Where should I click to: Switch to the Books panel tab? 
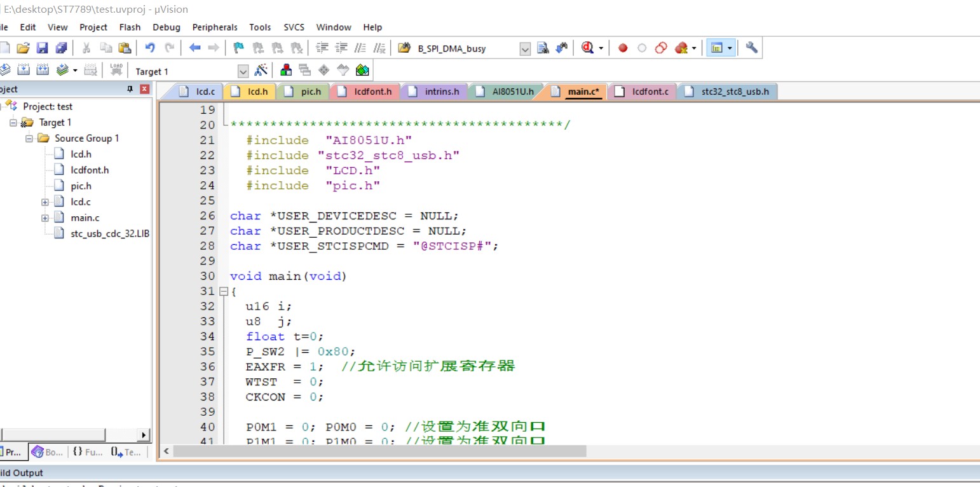pos(47,452)
